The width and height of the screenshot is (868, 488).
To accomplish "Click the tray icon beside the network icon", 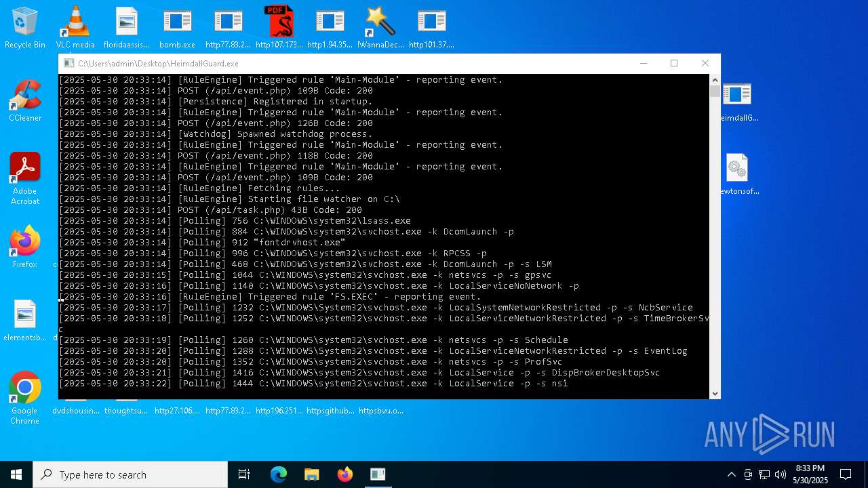I will pos(748,474).
